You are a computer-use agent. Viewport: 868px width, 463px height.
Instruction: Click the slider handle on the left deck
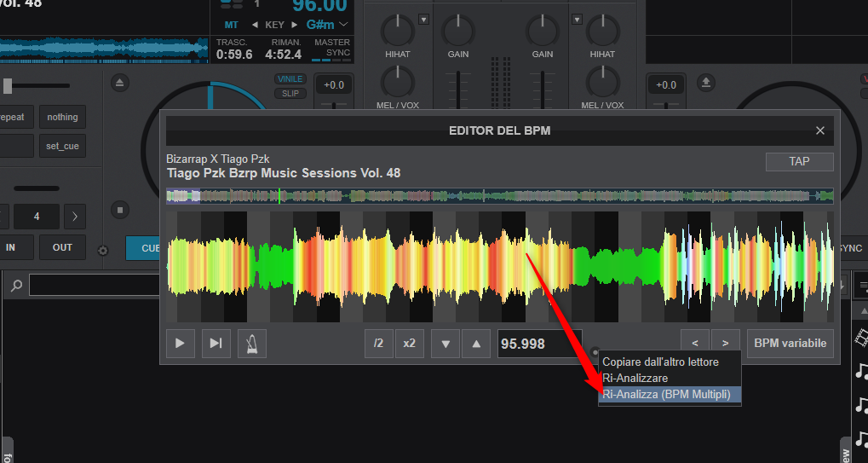tap(7, 86)
